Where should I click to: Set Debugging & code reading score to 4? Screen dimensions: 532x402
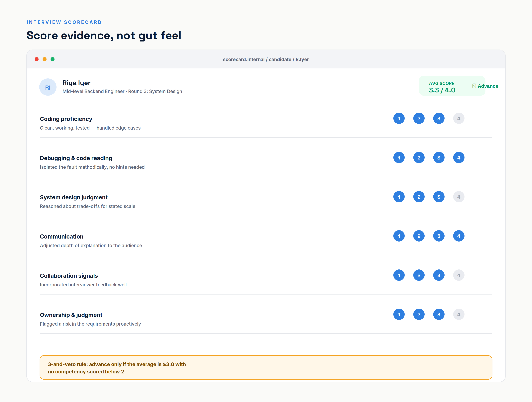coord(459,158)
